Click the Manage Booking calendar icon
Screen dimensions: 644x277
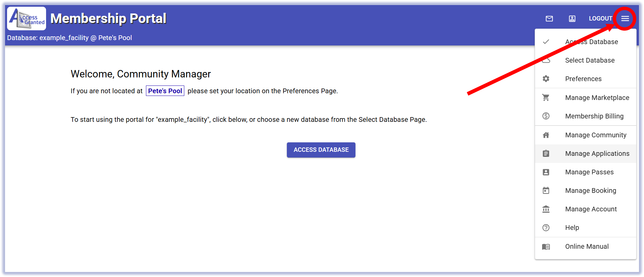[x=546, y=191]
